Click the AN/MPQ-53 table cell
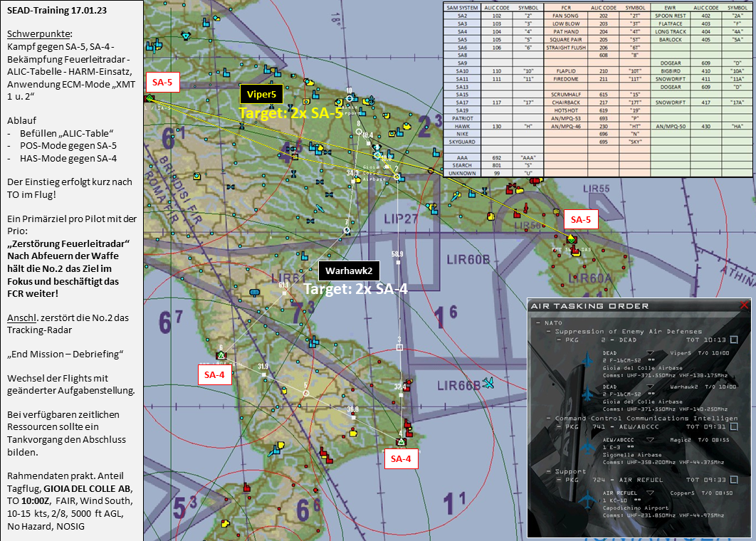 point(566,118)
